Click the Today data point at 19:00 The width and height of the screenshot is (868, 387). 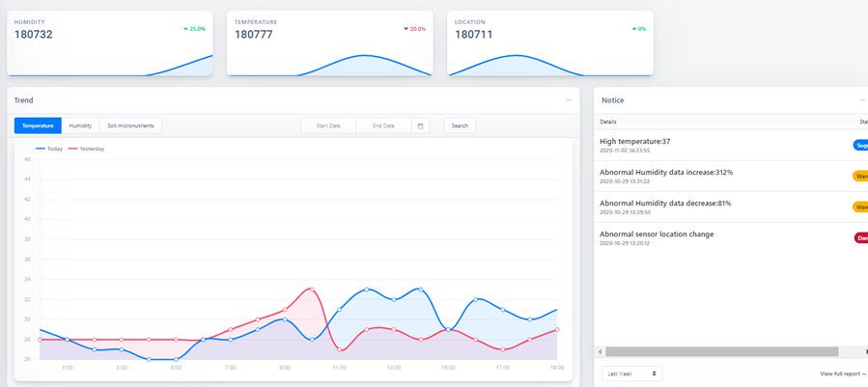tap(556, 310)
